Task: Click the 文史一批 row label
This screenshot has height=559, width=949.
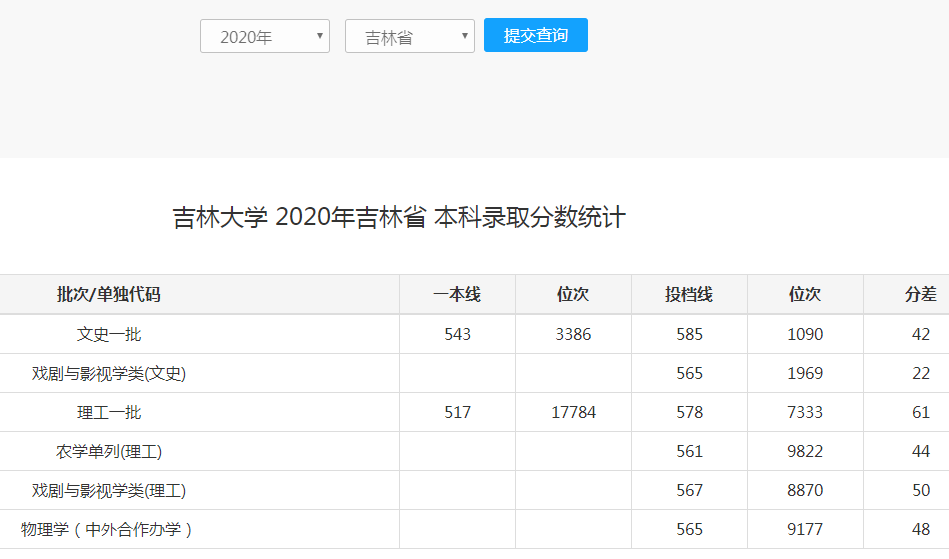Action: (108, 334)
